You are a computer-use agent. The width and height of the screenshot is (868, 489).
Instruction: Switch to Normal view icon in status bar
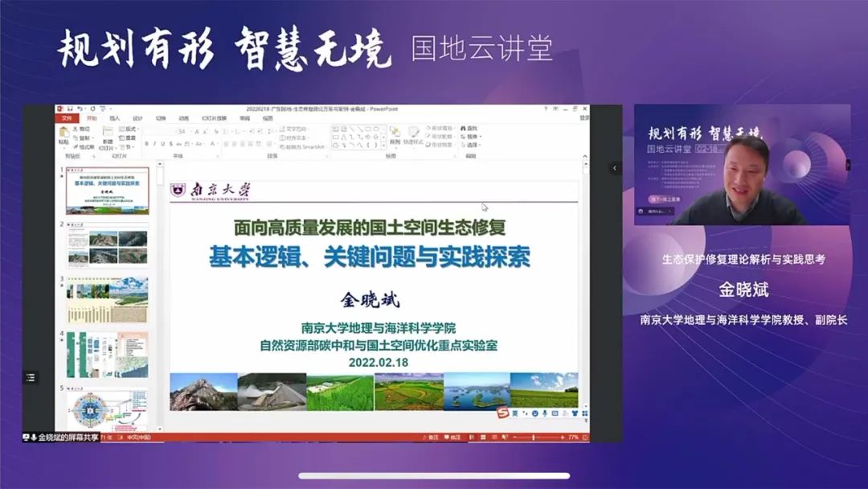pyautogui.click(x=472, y=438)
